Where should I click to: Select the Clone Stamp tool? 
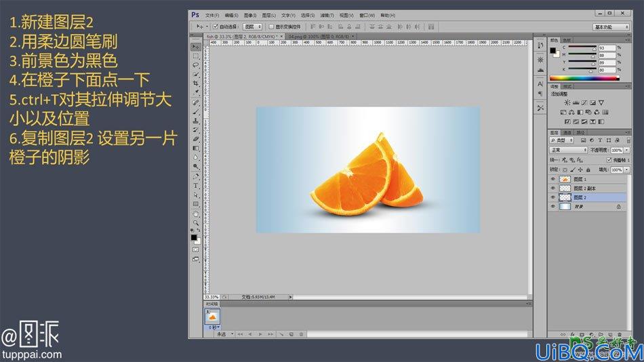tap(196, 121)
